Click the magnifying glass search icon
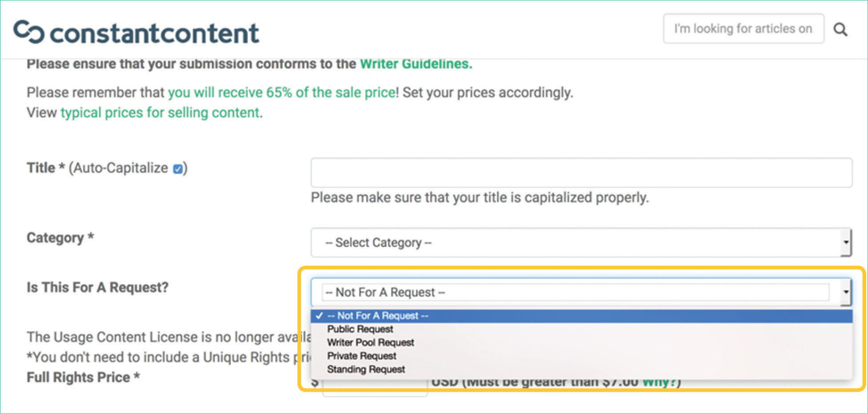The height and width of the screenshot is (414, 868). (840, 29)
